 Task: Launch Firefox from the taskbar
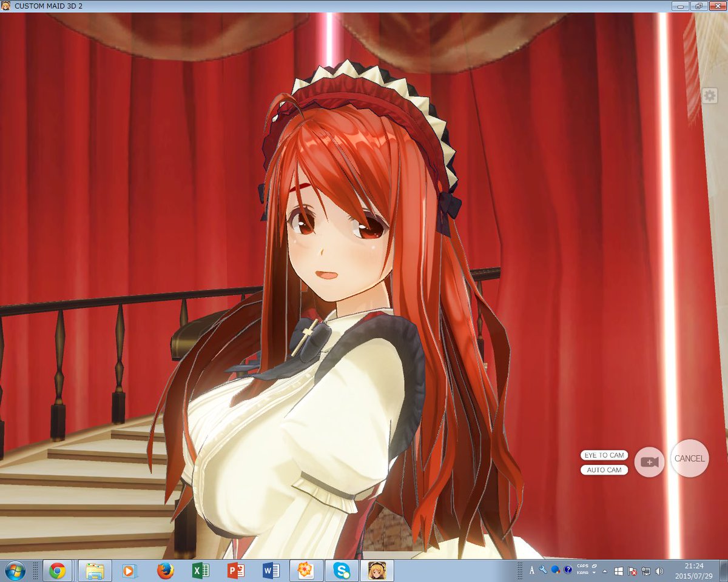[164, 570]
